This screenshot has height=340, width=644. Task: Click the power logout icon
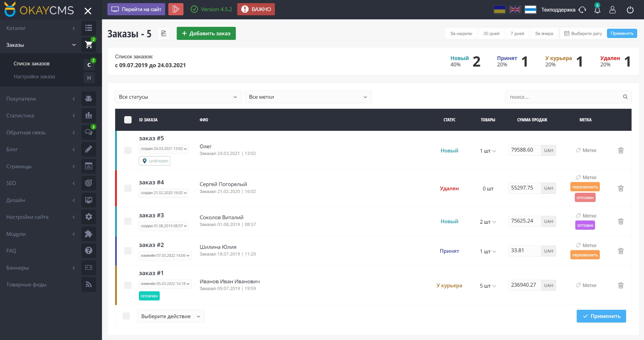(x=630, y=10)
